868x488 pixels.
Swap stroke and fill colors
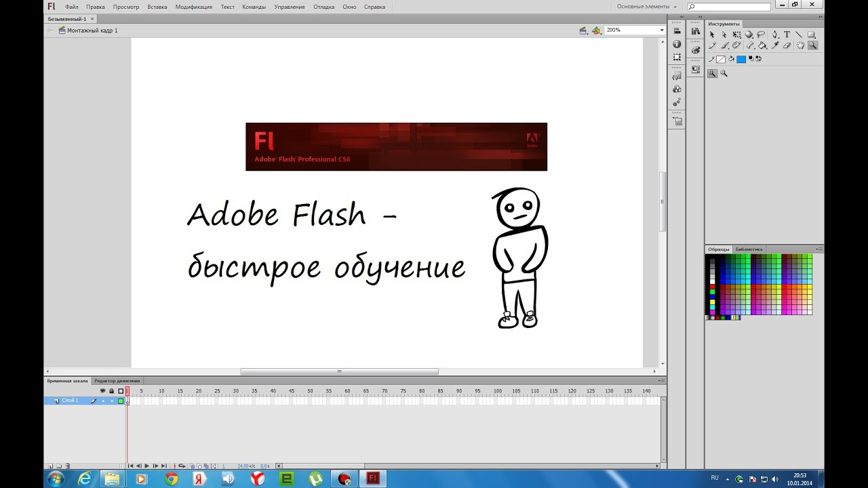coord(759,58)
